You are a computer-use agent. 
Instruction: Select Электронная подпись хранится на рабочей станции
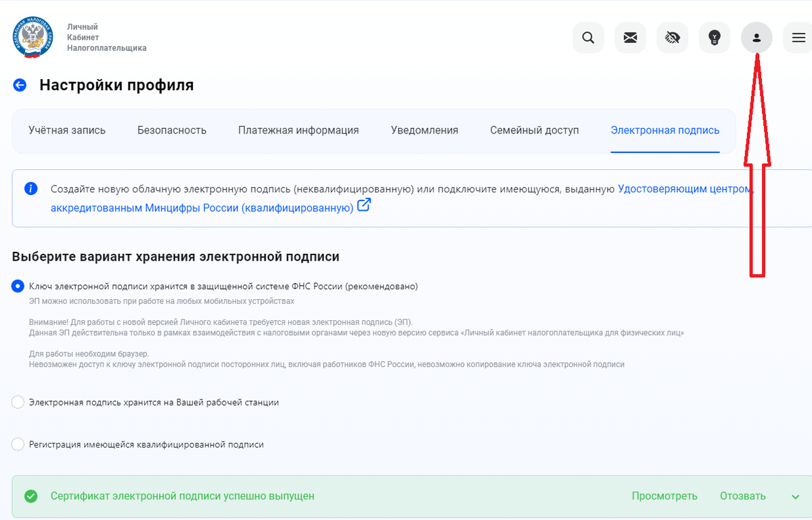tap(18, 402)
